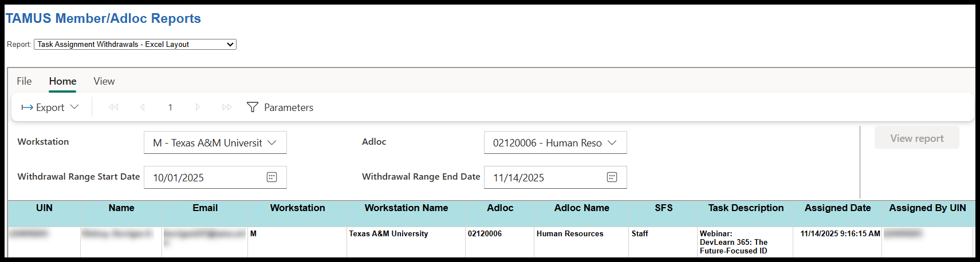
Task: Open the Export chevron menu
Action: [74, 107]
